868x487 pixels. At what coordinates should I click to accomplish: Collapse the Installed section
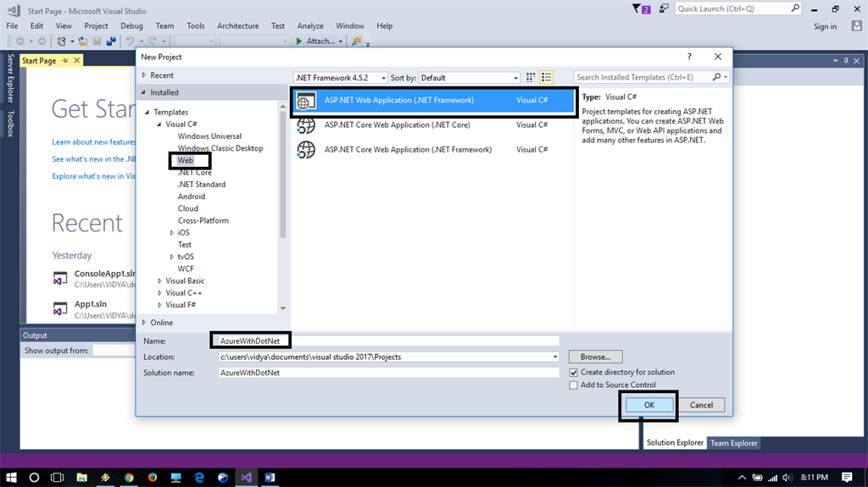click(144, 92)
